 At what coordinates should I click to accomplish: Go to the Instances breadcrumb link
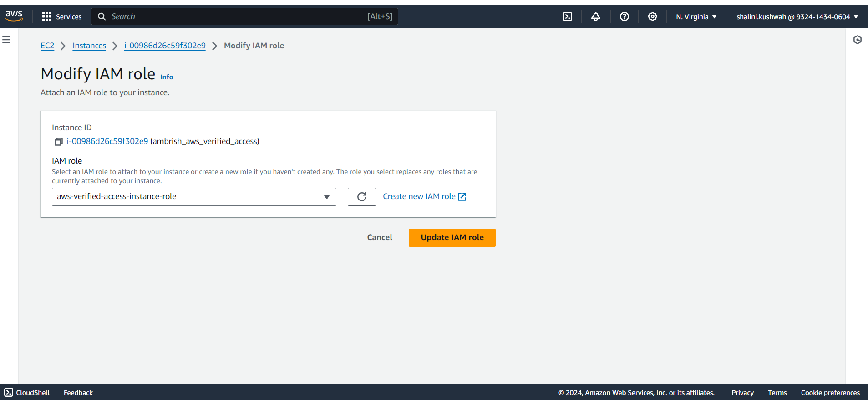(89, 46)
